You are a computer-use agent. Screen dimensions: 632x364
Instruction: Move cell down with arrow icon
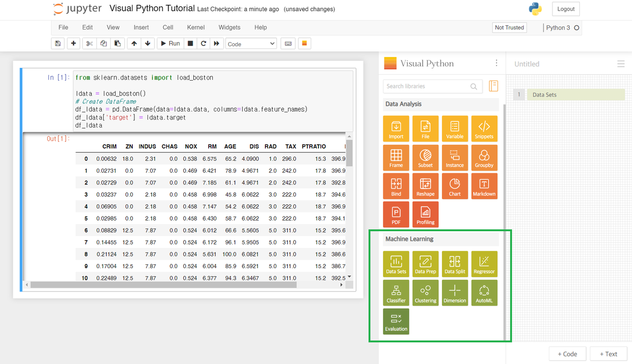click(x=147, y=44)
